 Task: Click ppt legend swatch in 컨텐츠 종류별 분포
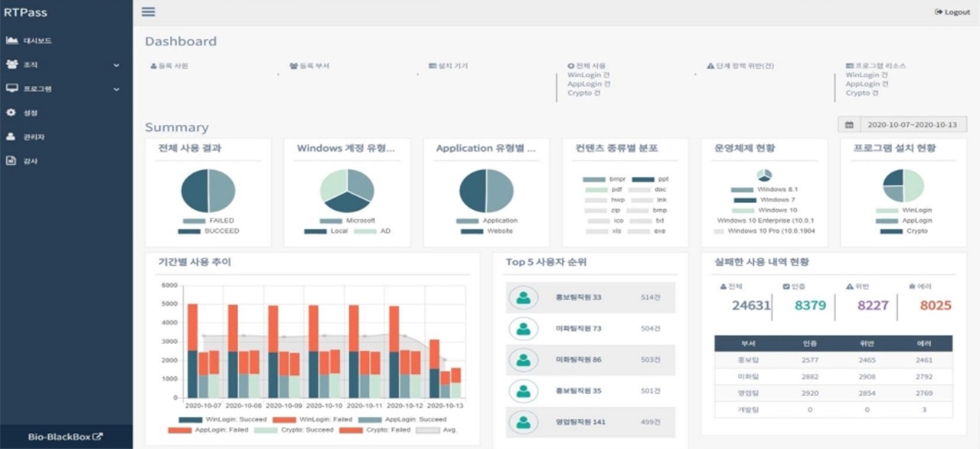[x=643, y=179]
